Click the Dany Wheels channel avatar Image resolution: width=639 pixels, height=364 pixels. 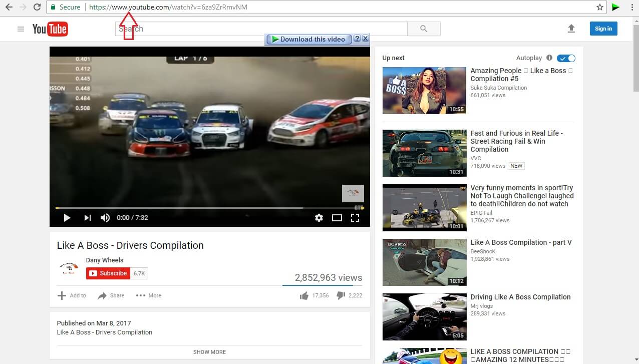coord(69,268)
